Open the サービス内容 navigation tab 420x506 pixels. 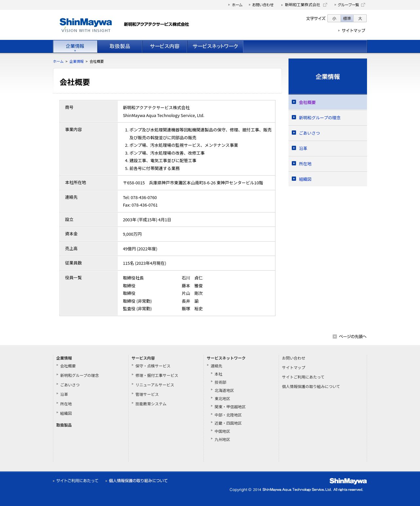[165, 46]
